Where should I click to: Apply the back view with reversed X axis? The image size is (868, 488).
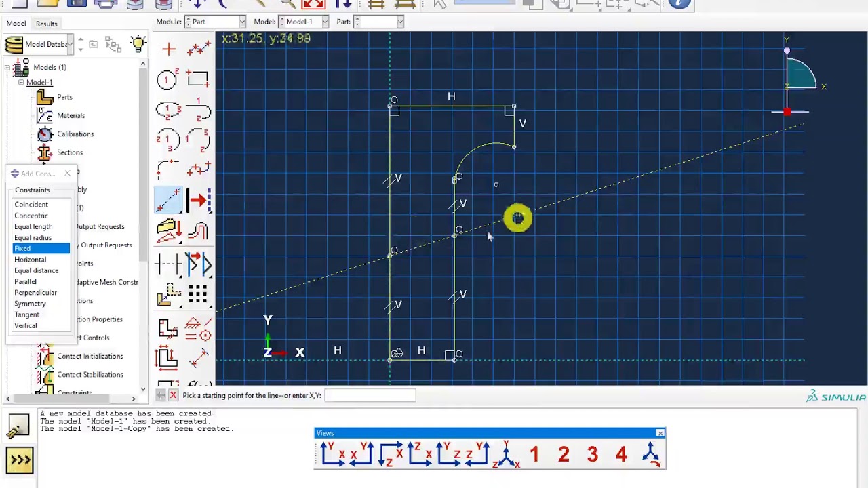tap(361, 454)
